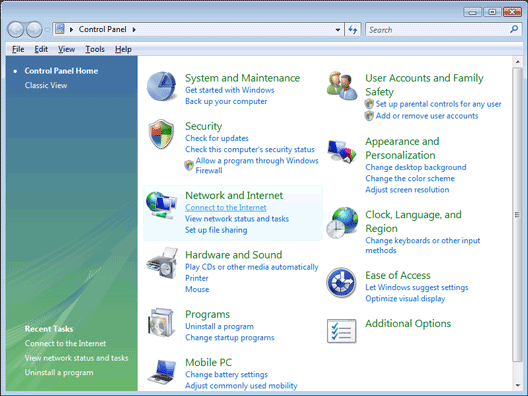
Task: Click shield icon beside Set up parental controls
Action: 369,104
